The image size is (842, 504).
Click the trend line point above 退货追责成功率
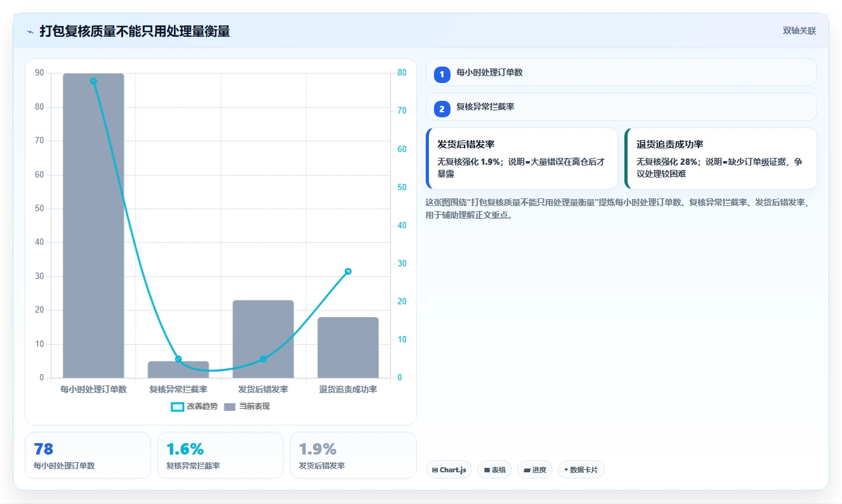(348, 271)
